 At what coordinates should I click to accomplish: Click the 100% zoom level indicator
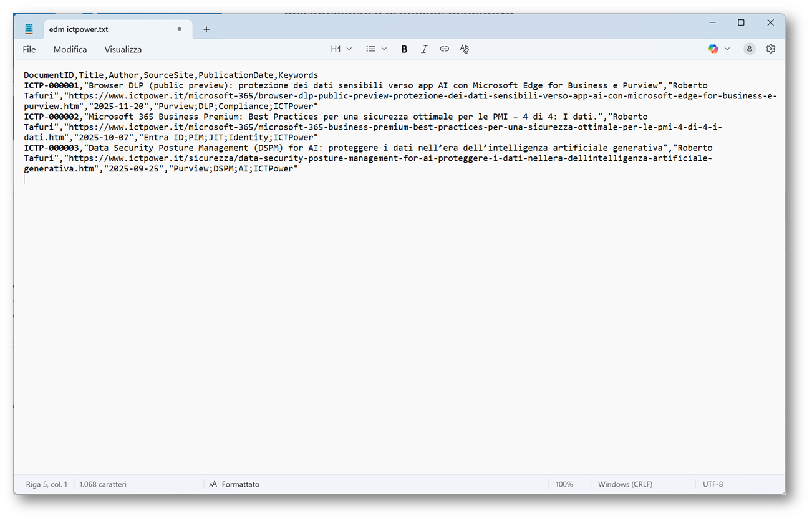[564, 484]
